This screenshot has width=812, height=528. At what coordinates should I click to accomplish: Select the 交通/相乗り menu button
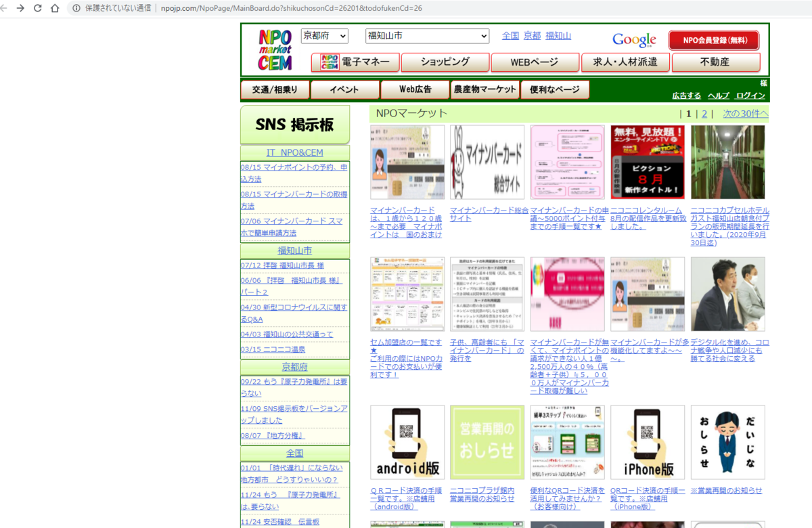275,90
